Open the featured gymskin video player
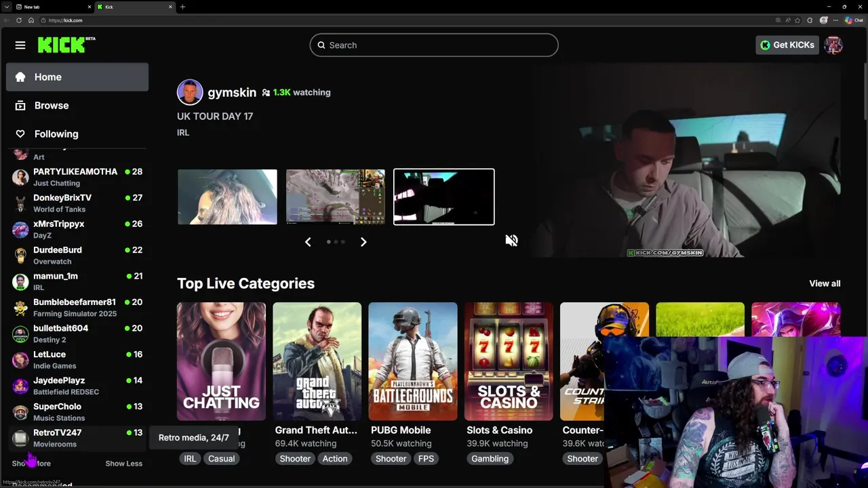Image resolution: width=868 pixels, height=488 pixels. 686,160
